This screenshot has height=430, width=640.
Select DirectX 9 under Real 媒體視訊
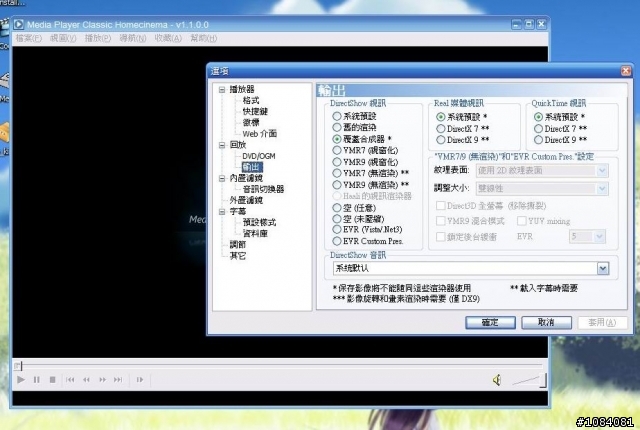[x=440, y=140]
